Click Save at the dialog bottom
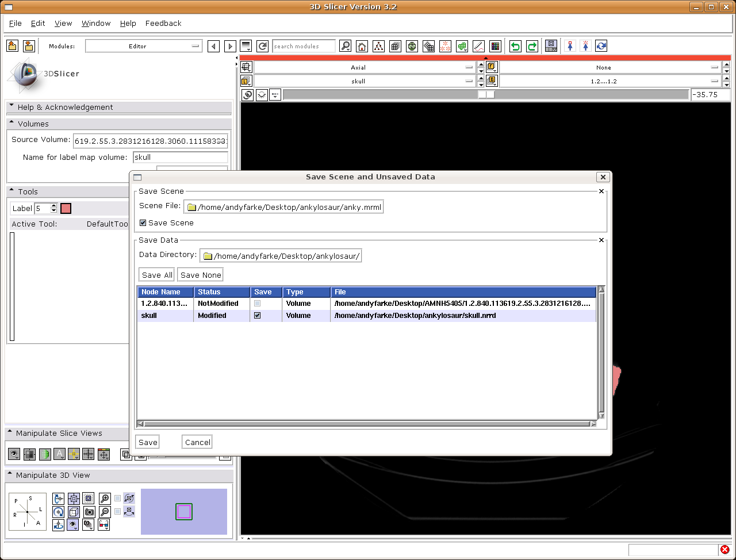 (148, 442)
